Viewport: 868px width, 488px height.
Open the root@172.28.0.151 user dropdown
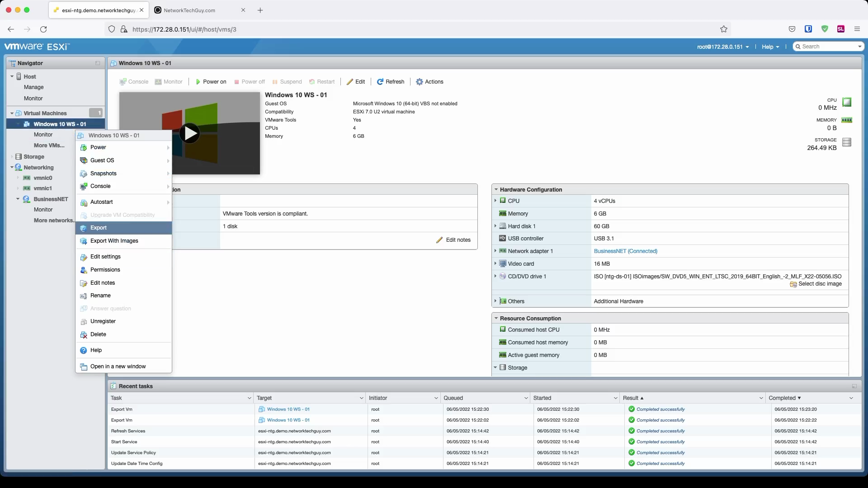(x=723, y=47)
